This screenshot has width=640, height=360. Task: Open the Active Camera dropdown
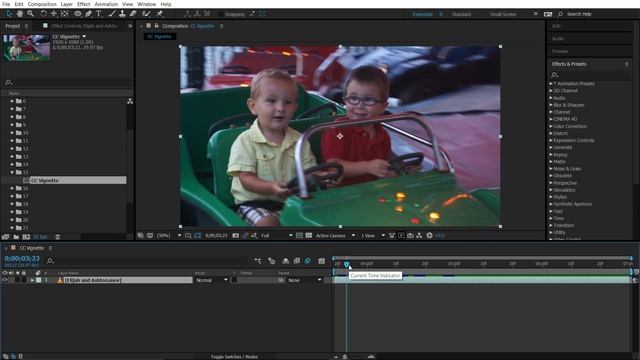335,236
